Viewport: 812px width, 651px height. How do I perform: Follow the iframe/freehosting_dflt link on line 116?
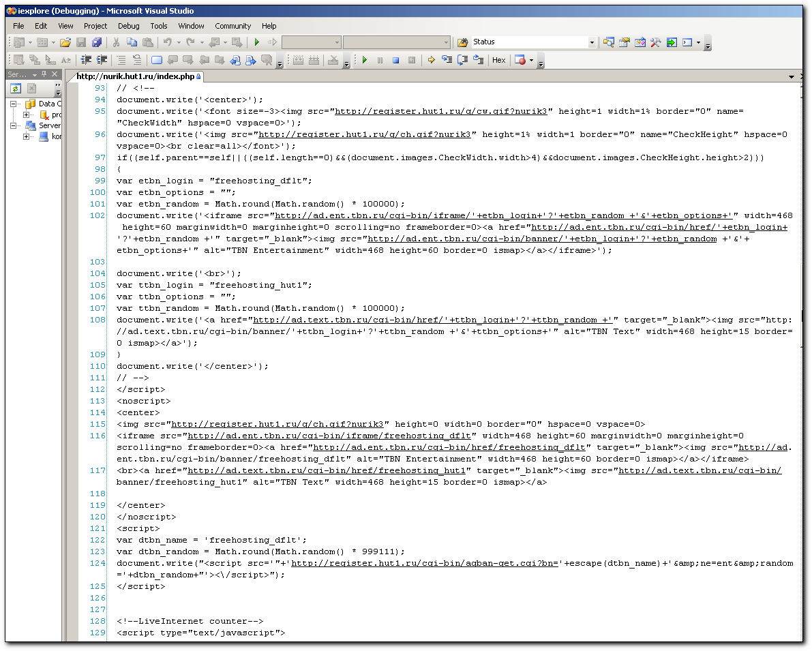(329, 436)
